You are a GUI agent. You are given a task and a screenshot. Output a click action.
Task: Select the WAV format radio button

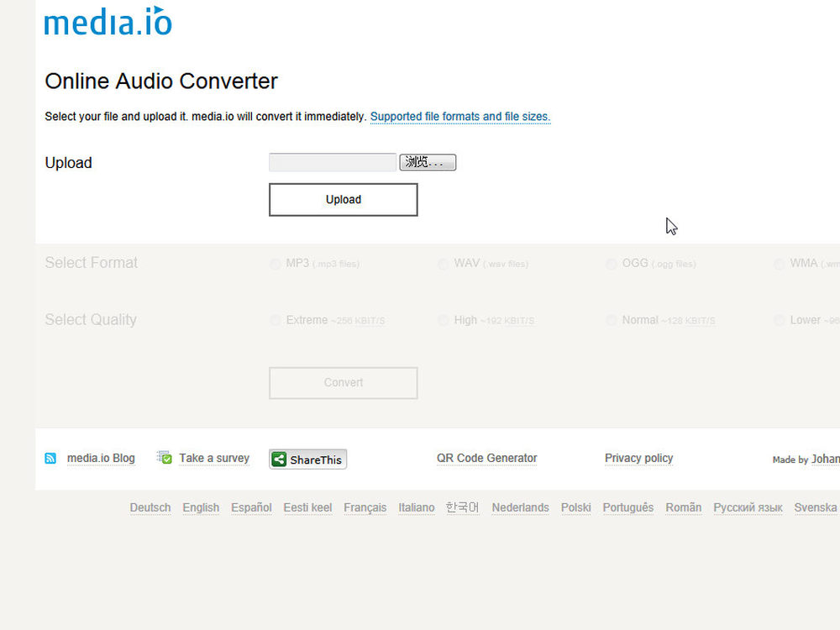point(443,264)
